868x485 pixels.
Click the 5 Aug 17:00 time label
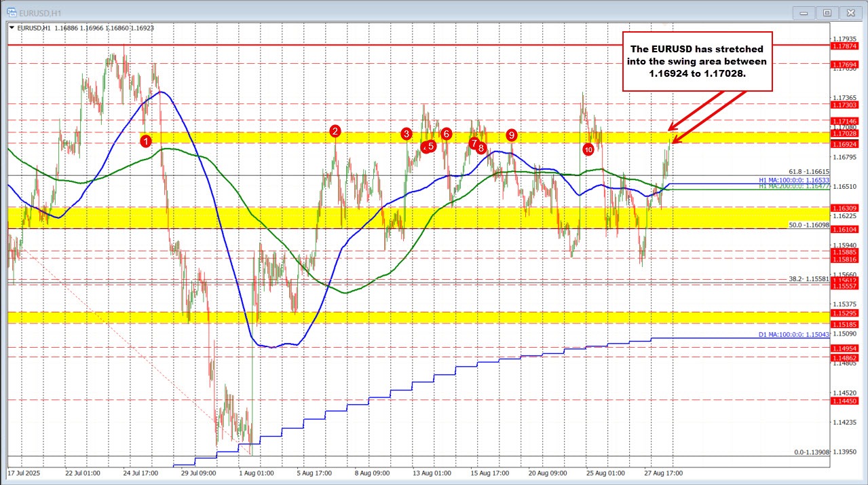click(x=315, y=472)
